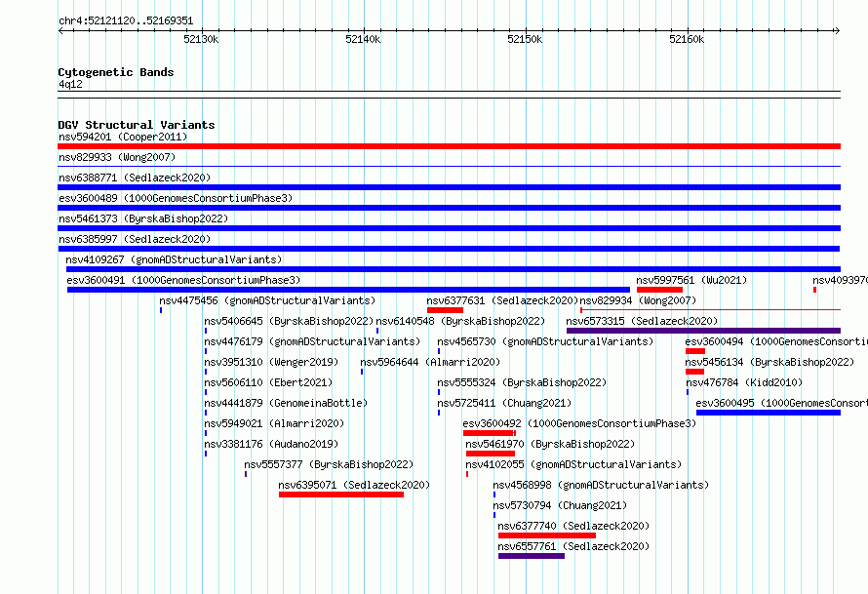Click nsv5725411 (Chuang2021) label
868x594 pixels.
tap(504, 403)
